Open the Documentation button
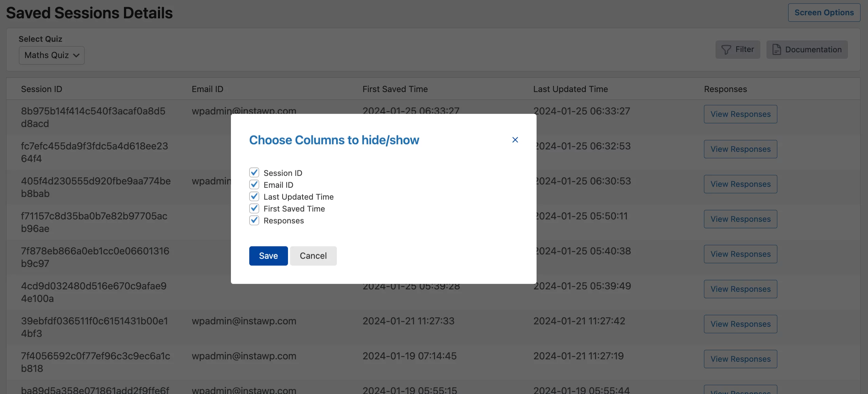This screenshot has width=868, height=394. 807,50
